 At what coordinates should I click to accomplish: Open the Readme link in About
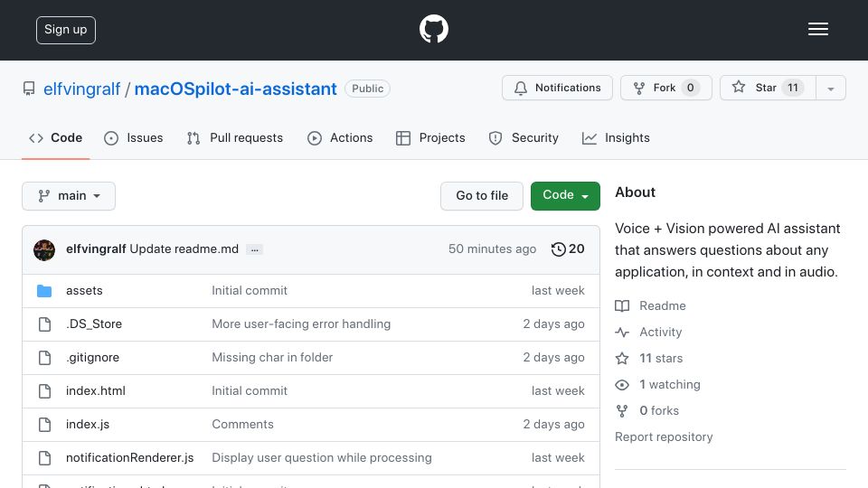[x=663, y=306]
